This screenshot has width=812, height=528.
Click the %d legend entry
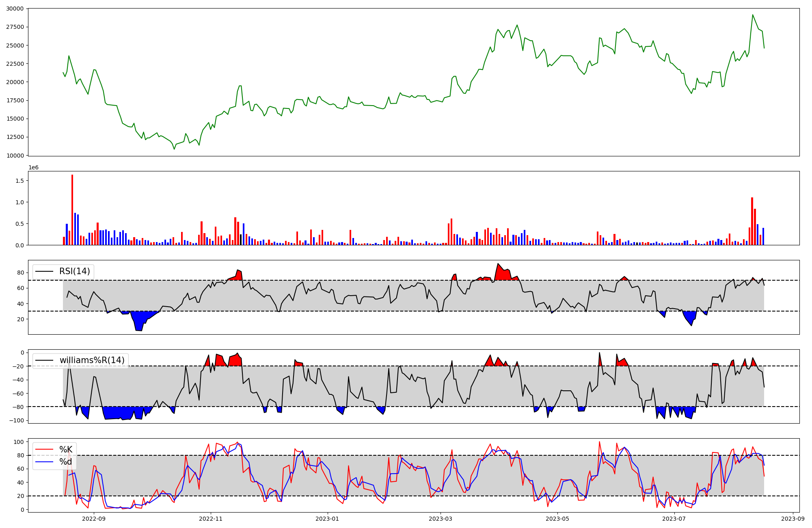click(x=65, y=462)
